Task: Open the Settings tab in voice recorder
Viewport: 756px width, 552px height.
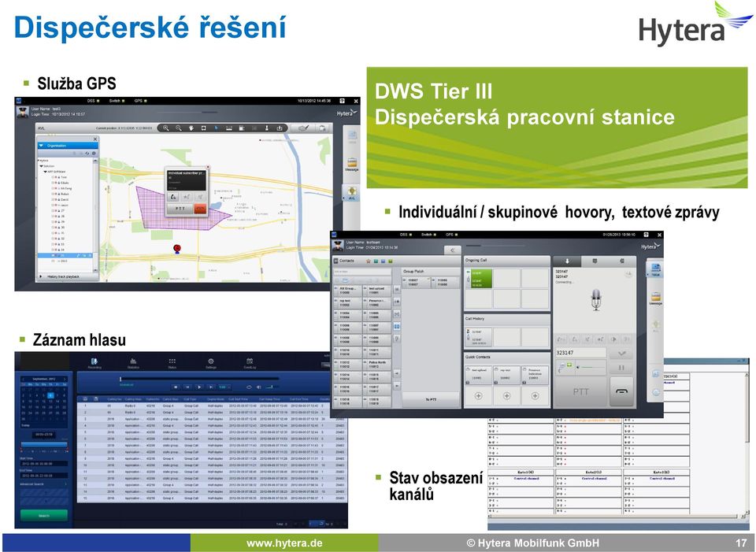Action: point(211,363)
